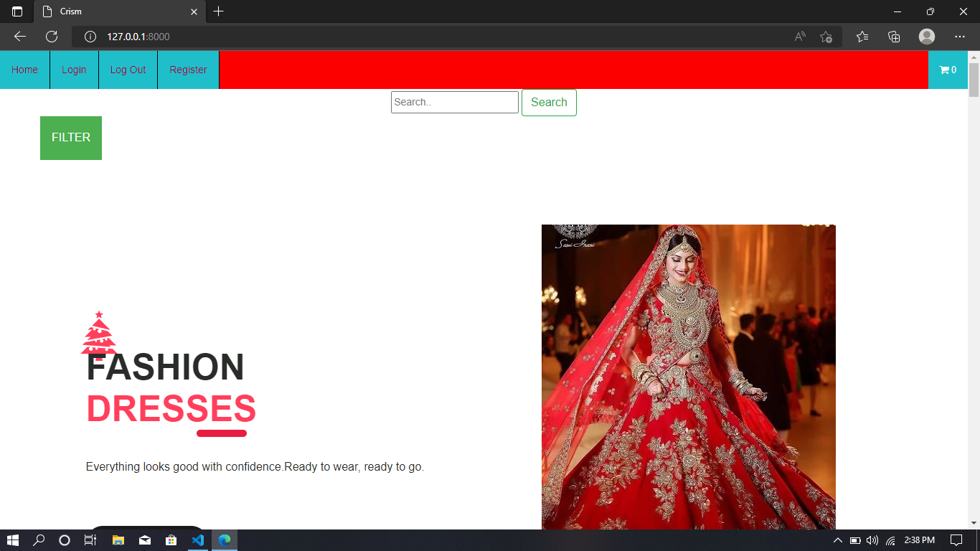Viewport: 980px width, 551px height.
Task: Open the volume control icon
Action: click(872, 540)
